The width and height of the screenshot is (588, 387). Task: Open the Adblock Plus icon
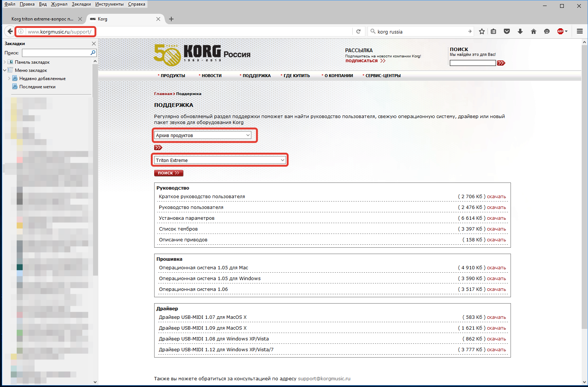pos(560,32)
